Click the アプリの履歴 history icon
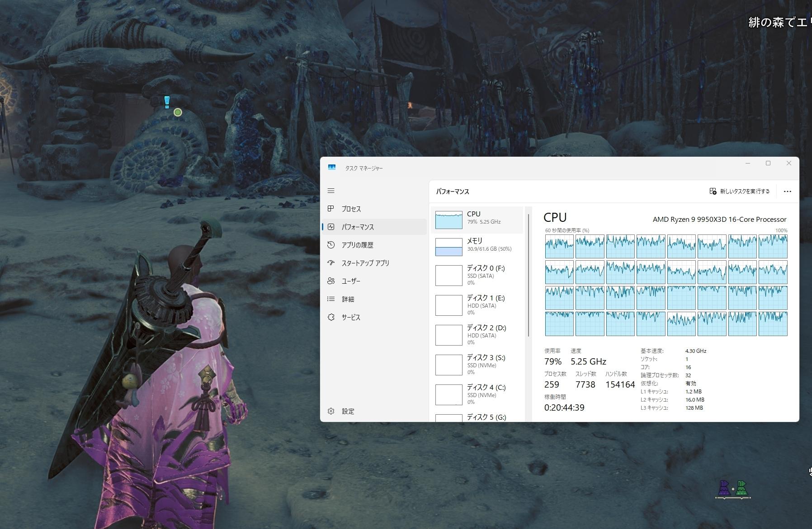Screen dimensions: 812x529 [x=331, y=245]
